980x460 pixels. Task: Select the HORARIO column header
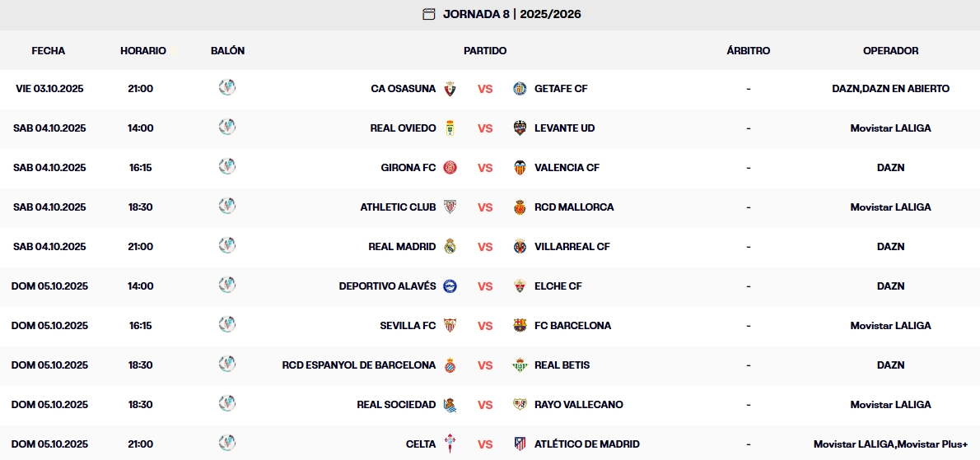[x=143, y=51]
